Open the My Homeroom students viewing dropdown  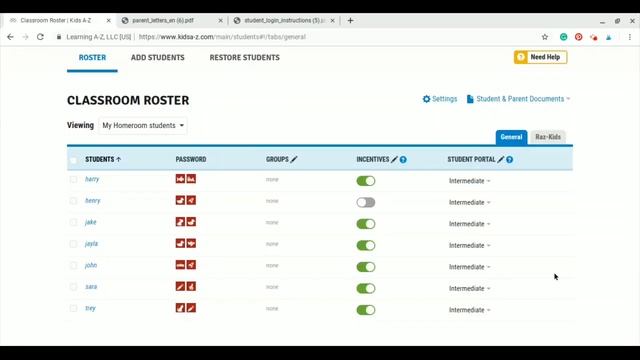click(143, 125)
